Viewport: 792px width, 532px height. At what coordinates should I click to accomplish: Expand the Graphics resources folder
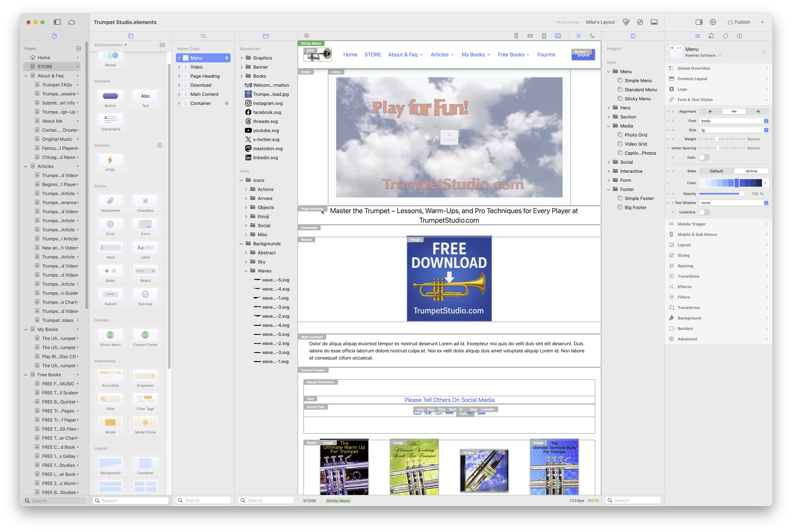coord(242,58)
